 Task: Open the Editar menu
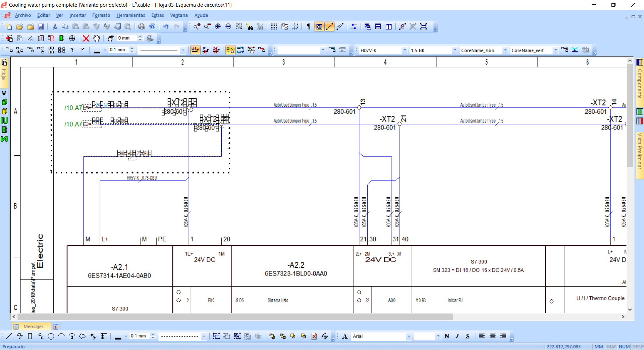(x=44, y=15)
